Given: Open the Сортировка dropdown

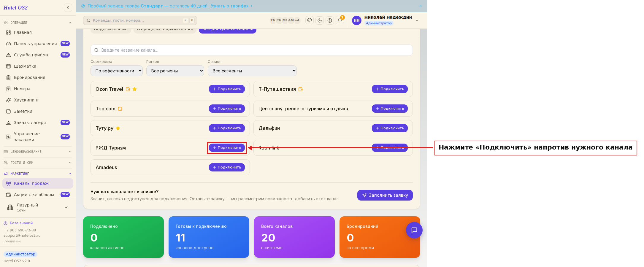Looking at the screenshot, I should (117, 71).
